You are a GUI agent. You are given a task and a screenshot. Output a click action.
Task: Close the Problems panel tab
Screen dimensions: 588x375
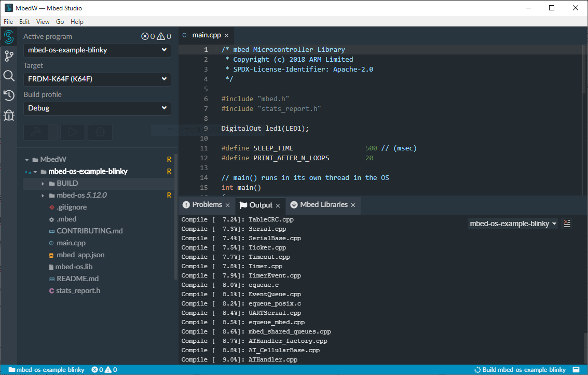click(x=228, y=205)
